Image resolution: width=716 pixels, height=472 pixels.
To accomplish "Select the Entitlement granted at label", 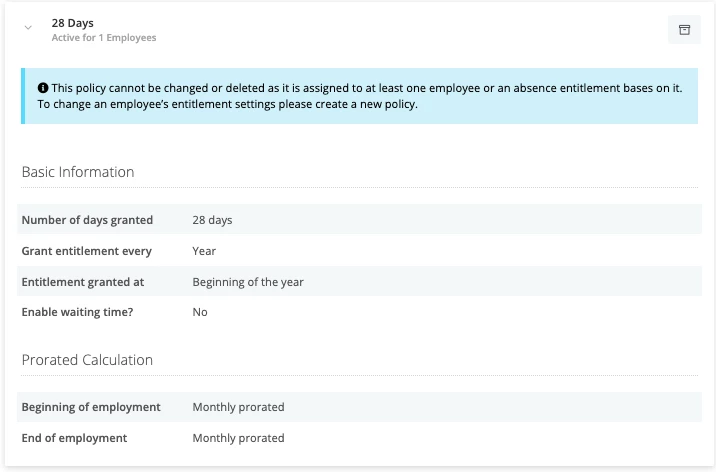I will click(83, 282).
